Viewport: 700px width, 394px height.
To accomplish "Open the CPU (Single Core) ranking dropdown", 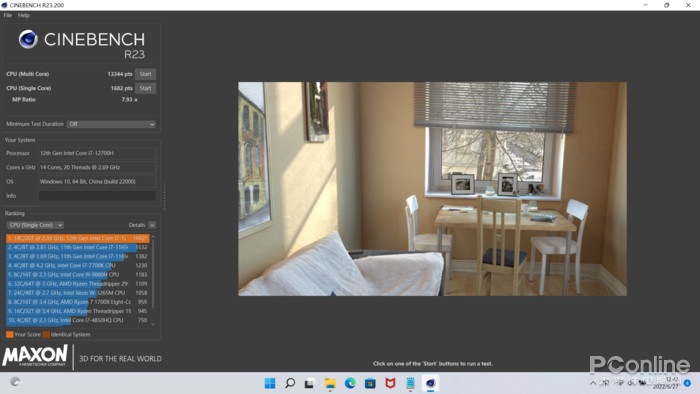I will [35, 225].
